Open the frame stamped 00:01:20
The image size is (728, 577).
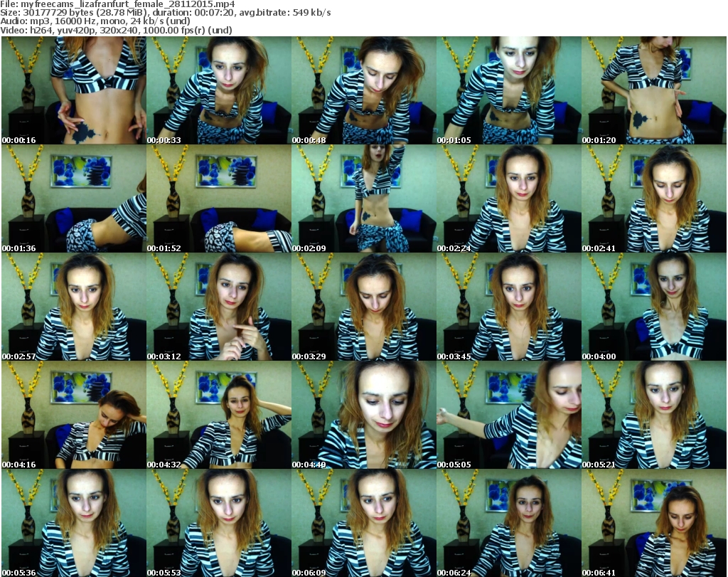[654, 90]
